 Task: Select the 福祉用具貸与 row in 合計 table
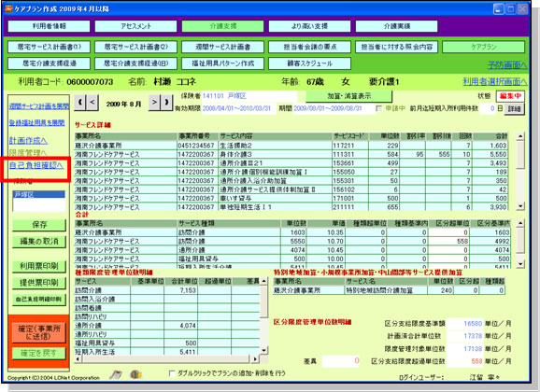[292, 259]
